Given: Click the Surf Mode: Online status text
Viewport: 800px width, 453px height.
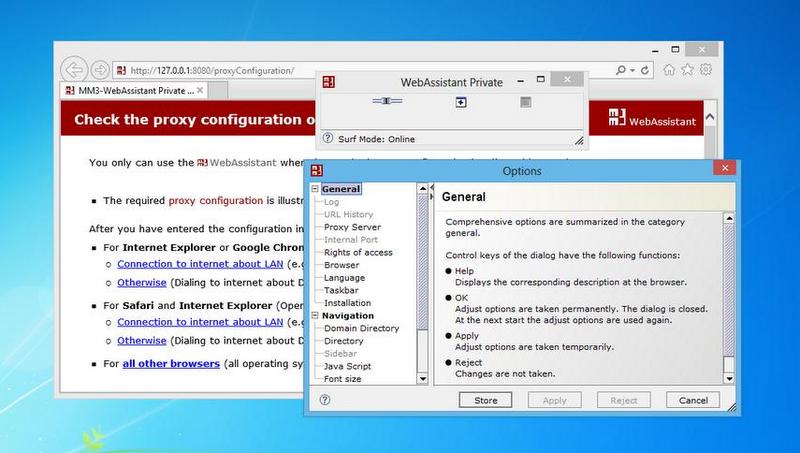Looking at the screenshot, I should tap(376, 139).
